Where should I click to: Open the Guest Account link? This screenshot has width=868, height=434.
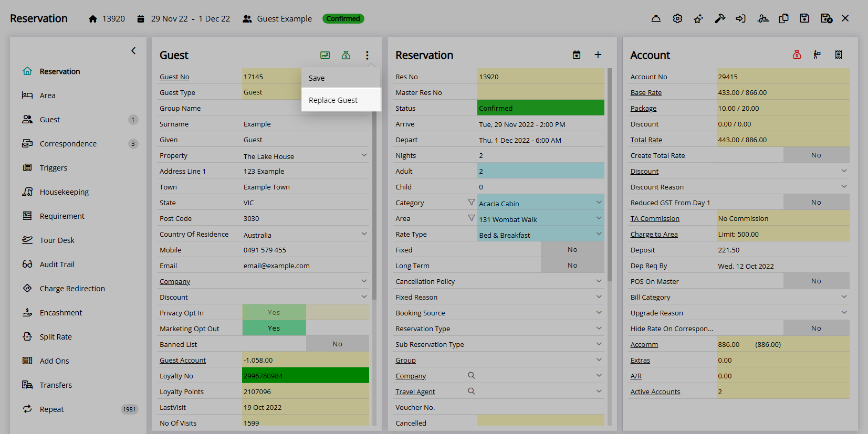coord(183,360)
